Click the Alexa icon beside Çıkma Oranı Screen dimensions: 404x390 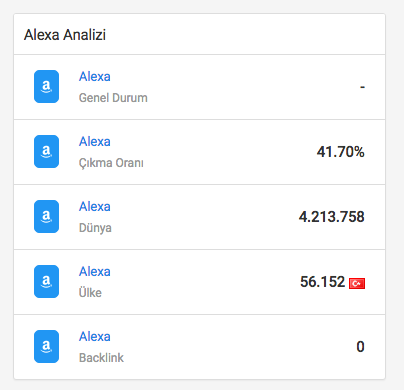[46, 151]
